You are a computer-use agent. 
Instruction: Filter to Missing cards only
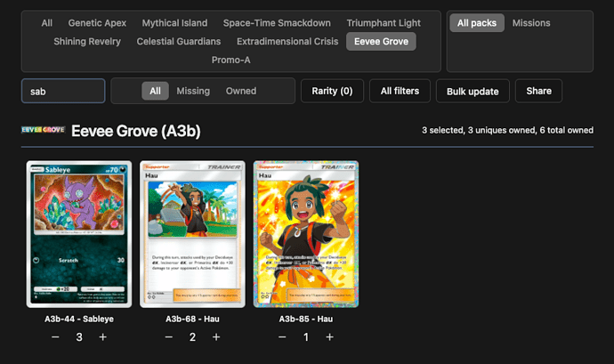(x=193, y=91)
